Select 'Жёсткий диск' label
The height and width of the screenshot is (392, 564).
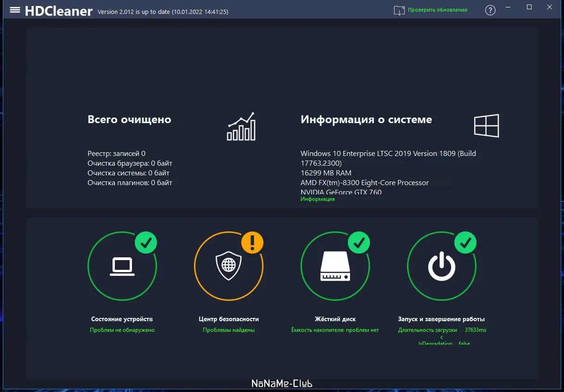point(335,319)
